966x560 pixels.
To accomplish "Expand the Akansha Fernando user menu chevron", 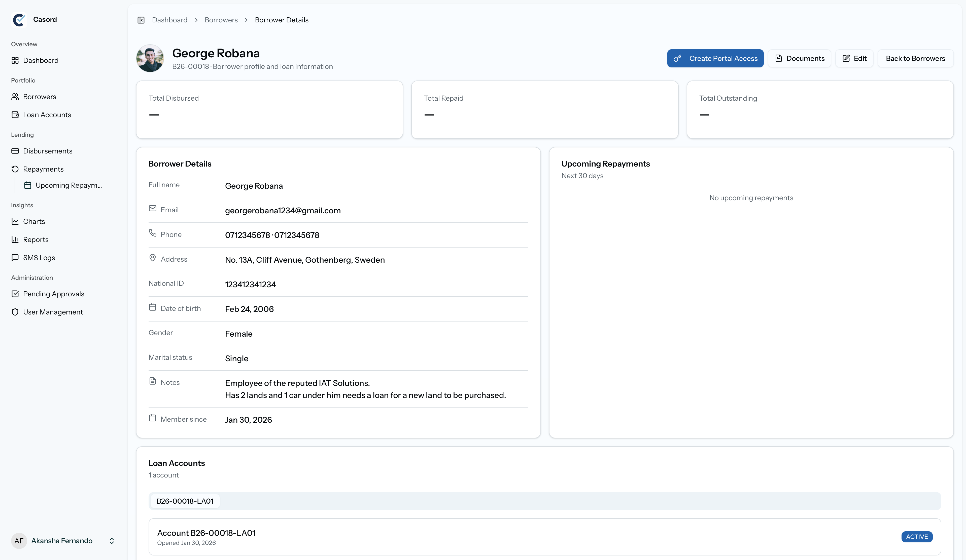I will point(112,541).
